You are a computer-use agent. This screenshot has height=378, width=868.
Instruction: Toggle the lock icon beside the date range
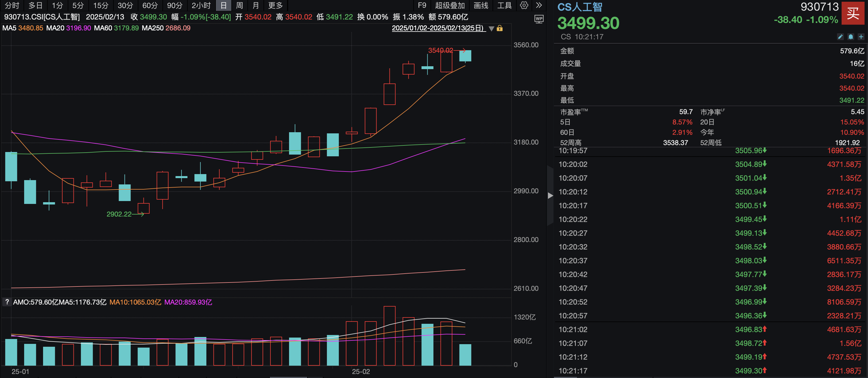[x=500, y=29]
